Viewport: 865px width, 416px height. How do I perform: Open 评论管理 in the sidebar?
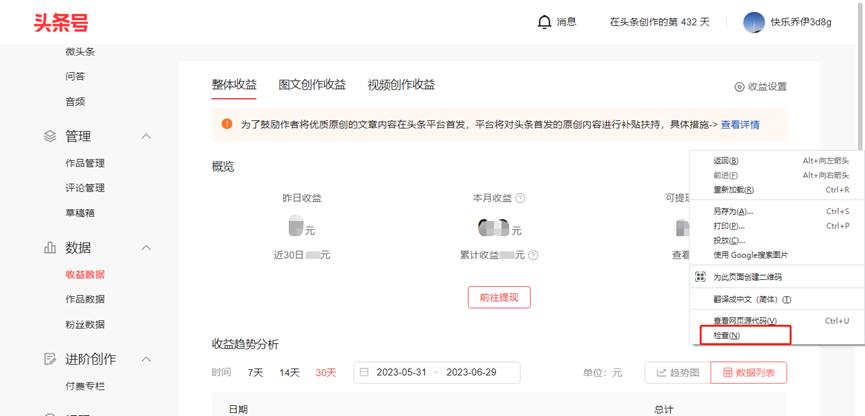pyautogui.click(x=85, y=188)
